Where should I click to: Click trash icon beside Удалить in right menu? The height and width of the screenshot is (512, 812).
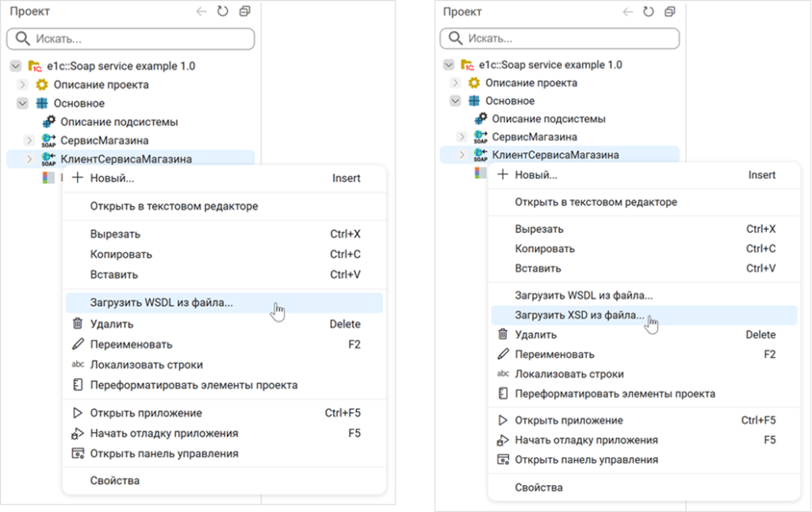502,334
